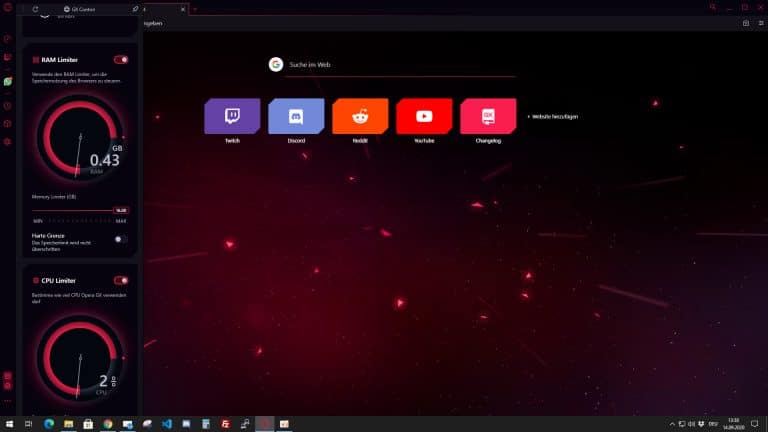Screen dimensions: 768x432
Task: Click "Website hinzufügen" to add a site
Action: click(x=554, y=117)
